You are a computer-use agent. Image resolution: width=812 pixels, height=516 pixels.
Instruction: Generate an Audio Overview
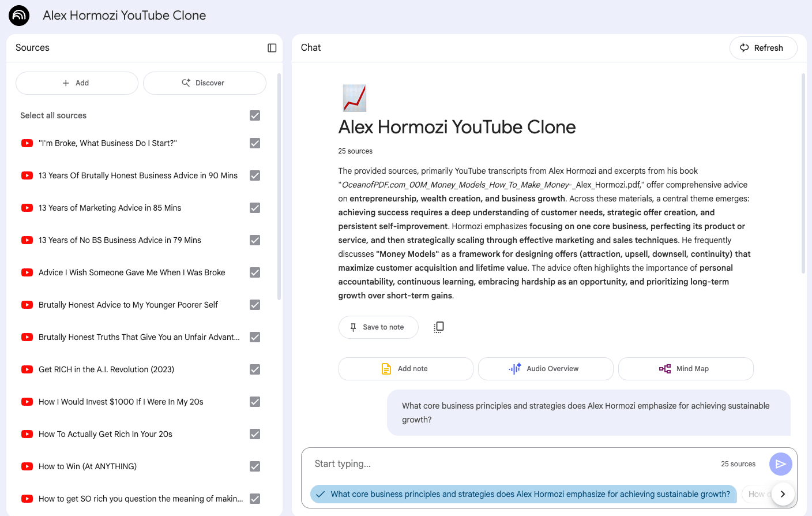(x=545, y=369)
